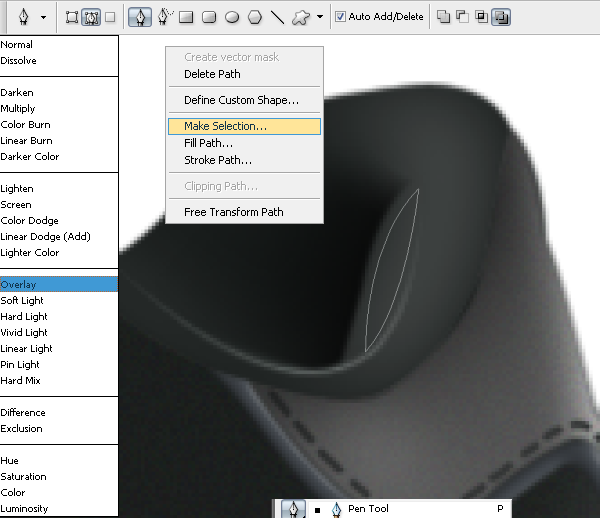Select the Rectangle tool icon
The image size is (600, 518).
click(x=186, y=17)
